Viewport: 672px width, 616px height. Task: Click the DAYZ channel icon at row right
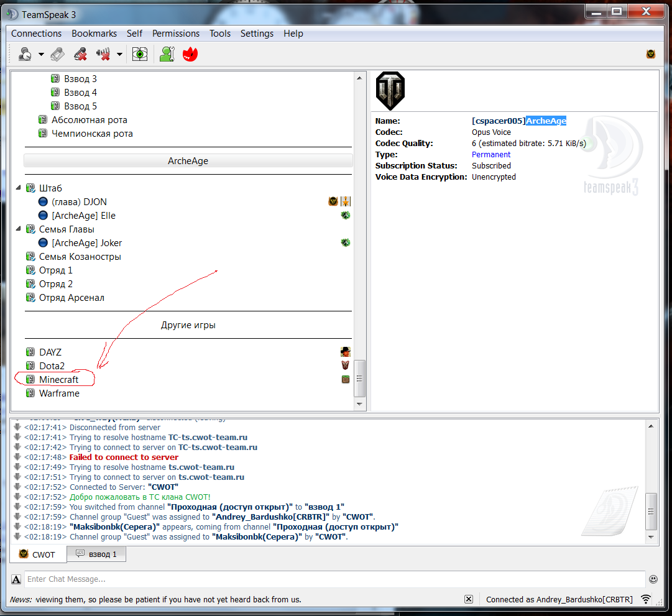(346, 352)
